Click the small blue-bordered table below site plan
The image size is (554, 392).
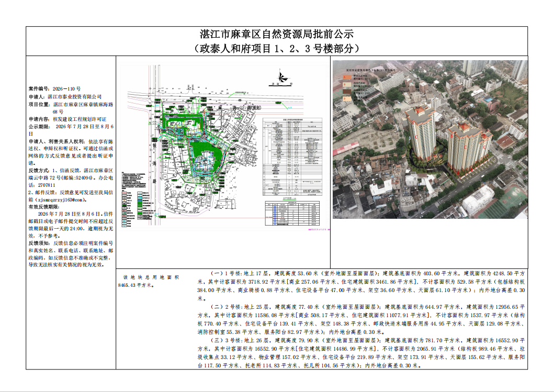292,213
